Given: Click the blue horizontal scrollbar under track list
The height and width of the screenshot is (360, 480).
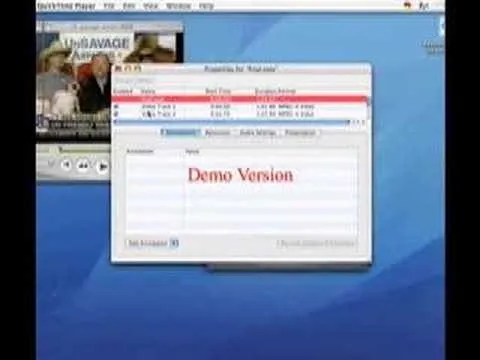Looking at the screenshot, I should tap(231, 122).
